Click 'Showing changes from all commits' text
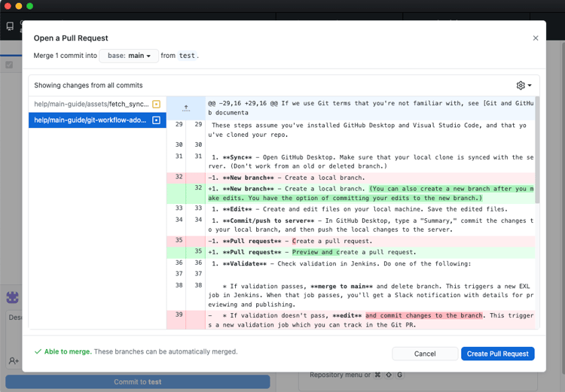This screenshot has height=392, width=565. point(88,85)
